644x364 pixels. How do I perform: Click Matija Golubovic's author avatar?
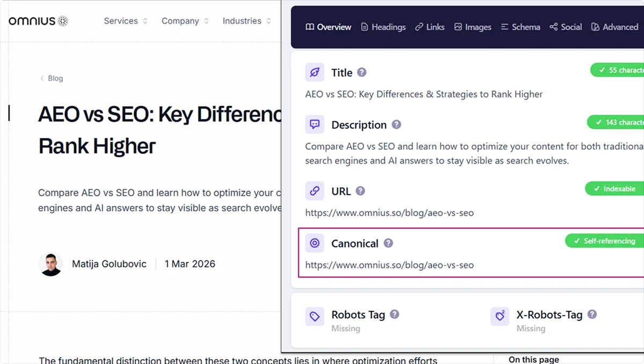pos(50,264)
